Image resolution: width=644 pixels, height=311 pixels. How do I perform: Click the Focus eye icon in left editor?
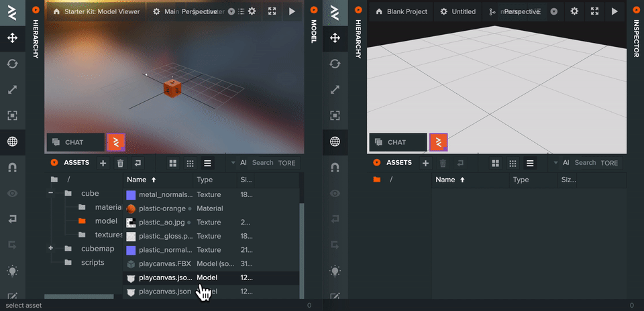[12, 193]
